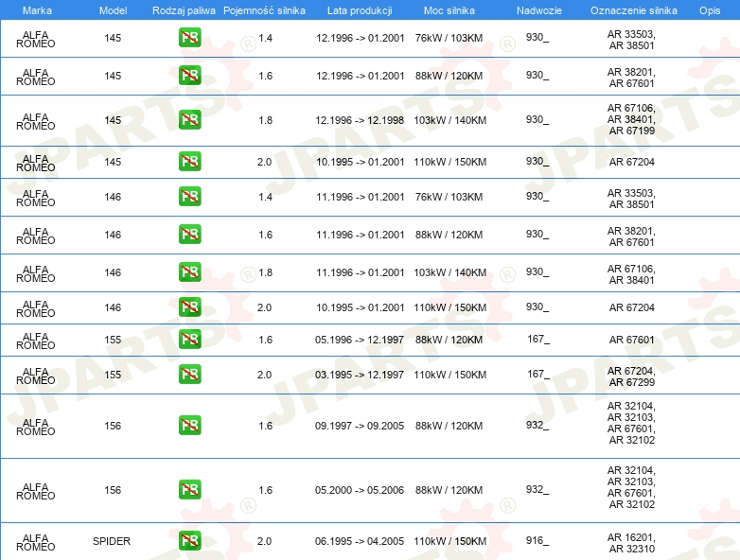Select the 76kW / 103KM power cell for model 146
This screenshot has height=560, width=740.
click(x=449, y=197)
